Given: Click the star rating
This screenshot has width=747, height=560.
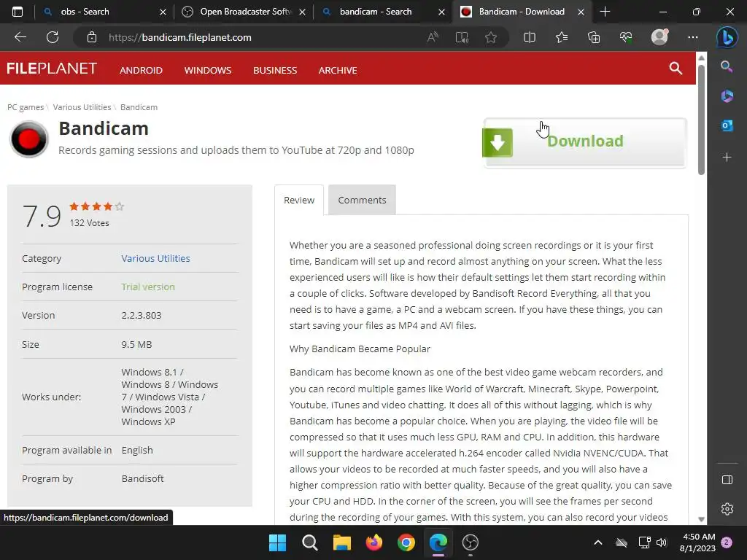Looking at the screenshot, I should pos(97,206).
